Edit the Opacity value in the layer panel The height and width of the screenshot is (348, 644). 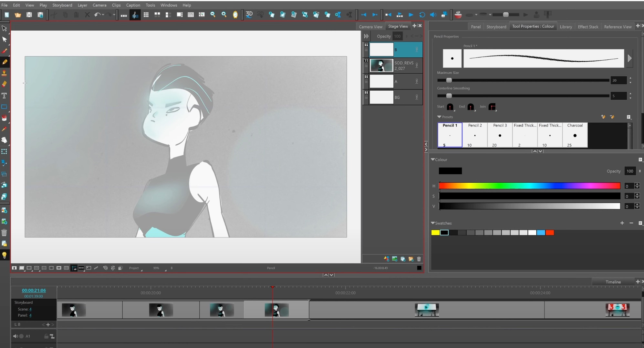tap(397, 36)
